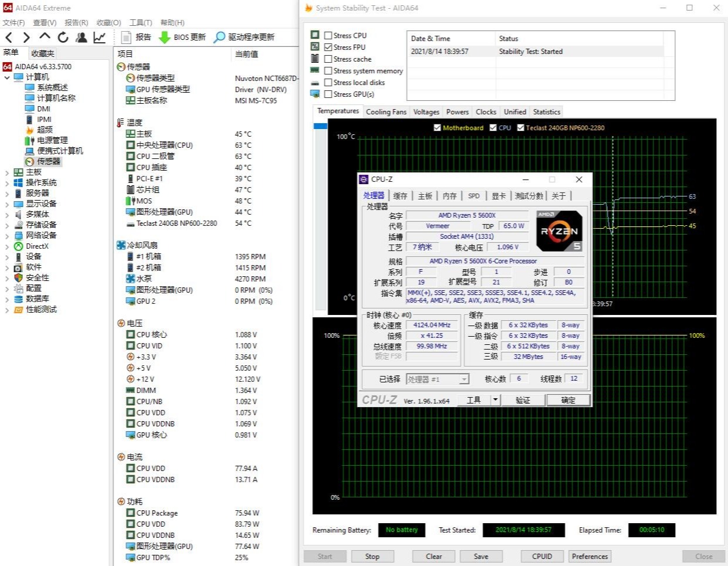Open the processor selection dropdown in CPU-Z
This screenshot has width=728, height=566.
click(463, 379)
